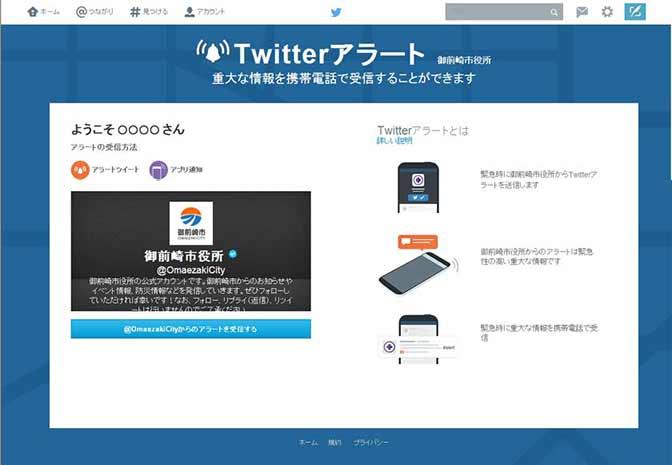Click the Twitterアラート heading

click(329, 54)
